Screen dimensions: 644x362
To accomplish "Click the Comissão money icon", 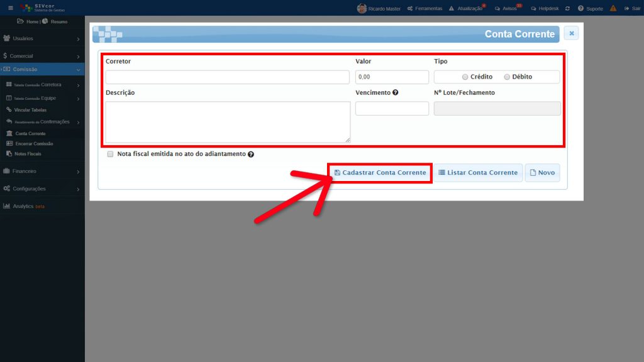I will click(x=7, y=69).
